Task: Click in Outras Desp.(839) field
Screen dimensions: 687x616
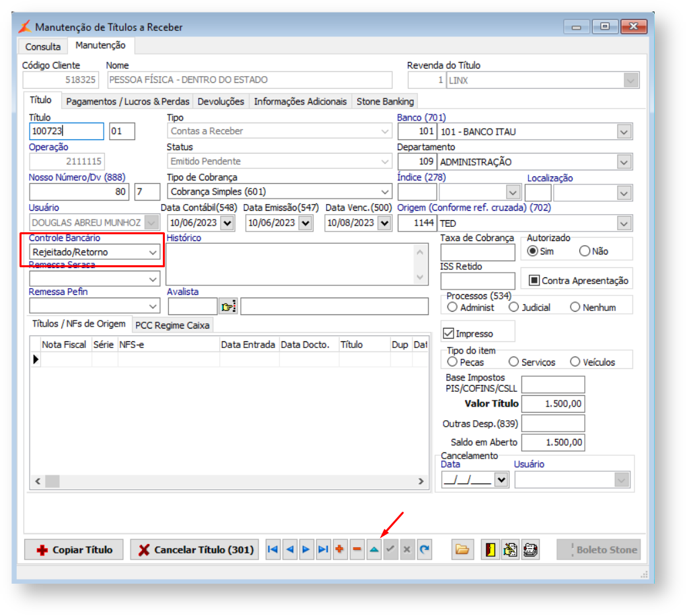Action: (553, 423)
